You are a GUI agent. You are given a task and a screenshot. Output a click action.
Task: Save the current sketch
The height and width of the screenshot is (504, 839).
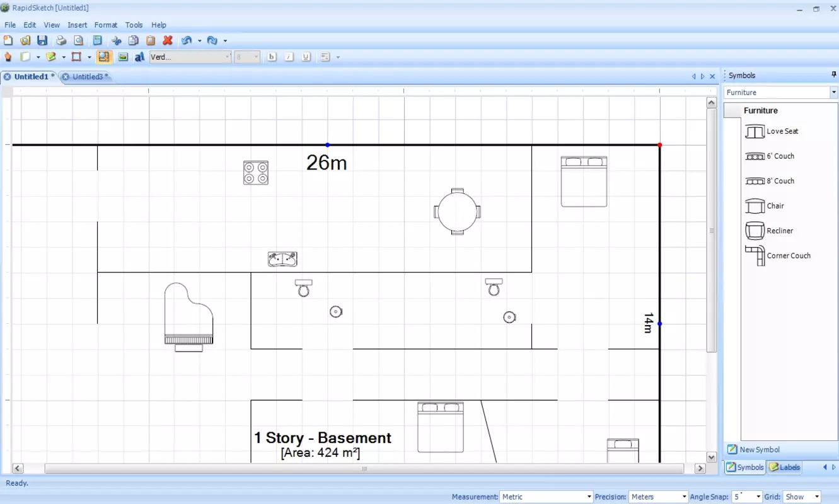(x=42, y=40)
